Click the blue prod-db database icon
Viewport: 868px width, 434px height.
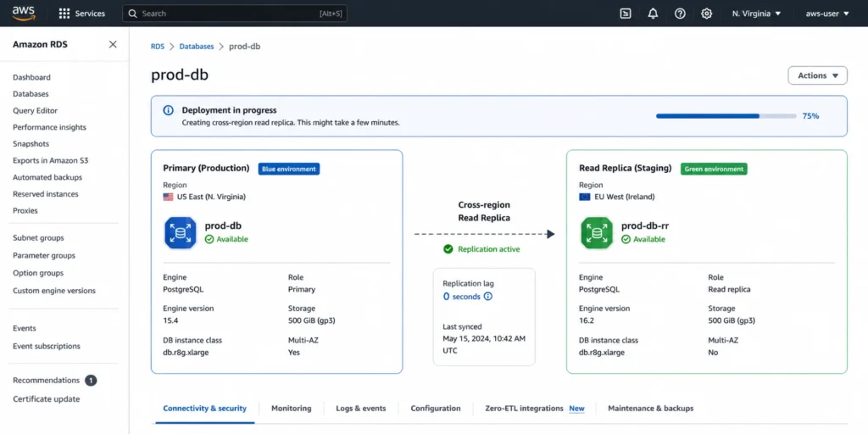(180, 233)
